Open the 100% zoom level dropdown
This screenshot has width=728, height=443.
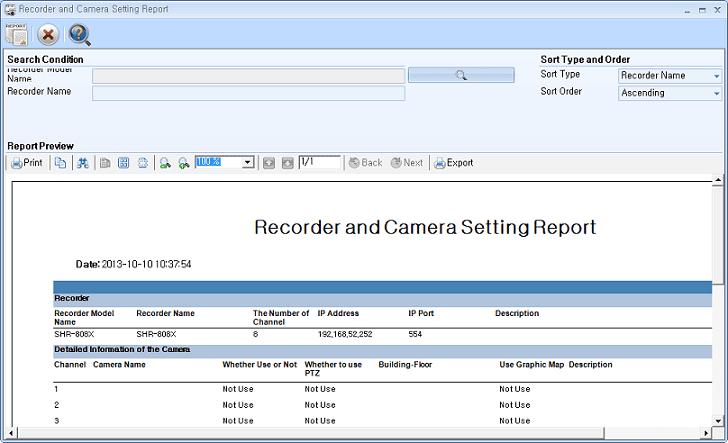coord(248,163)
